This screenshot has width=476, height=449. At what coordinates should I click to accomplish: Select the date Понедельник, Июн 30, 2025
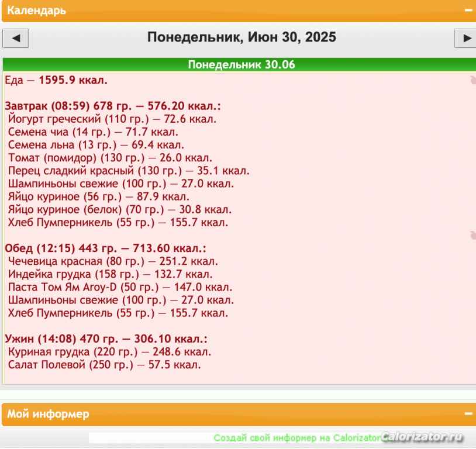(x=242, y=37)
